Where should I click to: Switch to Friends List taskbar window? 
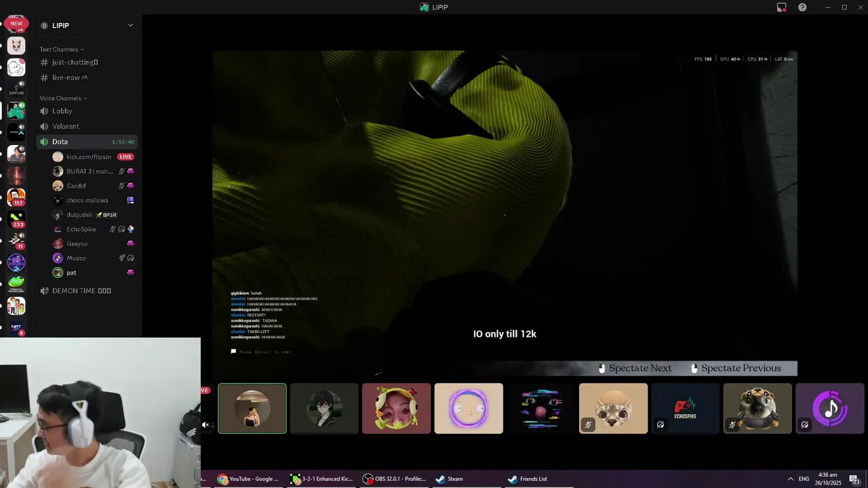pos(539,479)
